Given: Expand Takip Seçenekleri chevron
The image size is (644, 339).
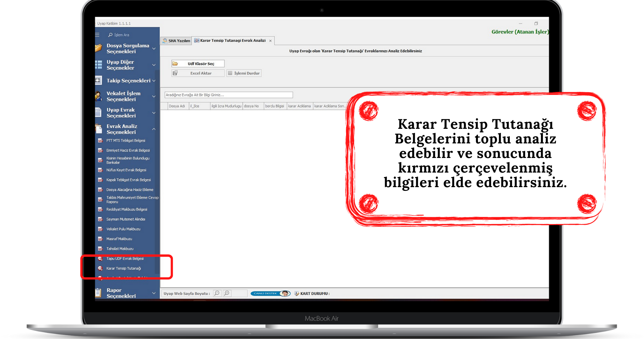Looking at the screenshot, I should [x=154, y=81].
